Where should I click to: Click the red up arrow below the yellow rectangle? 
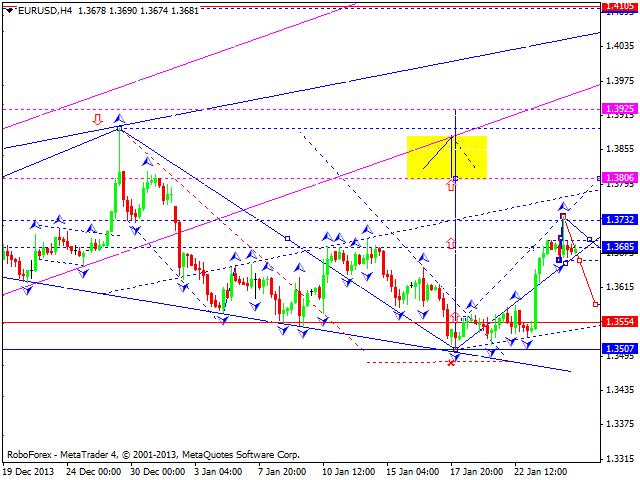[x=450, y=186]
